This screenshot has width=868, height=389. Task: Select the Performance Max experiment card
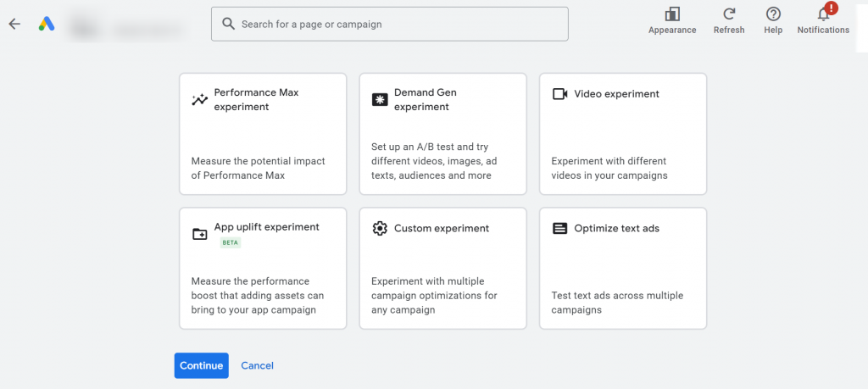(x=263, y=134)
